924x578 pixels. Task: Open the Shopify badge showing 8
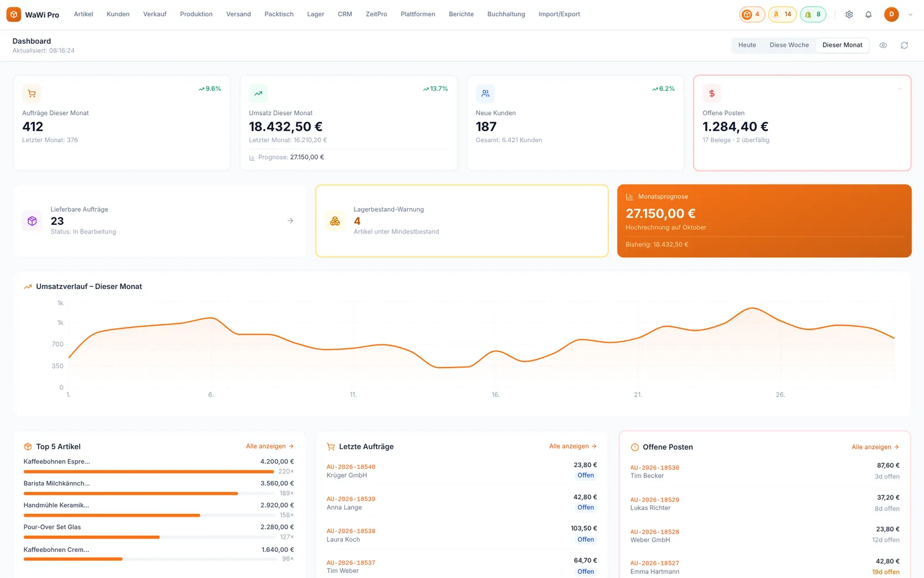coord(813,14)
